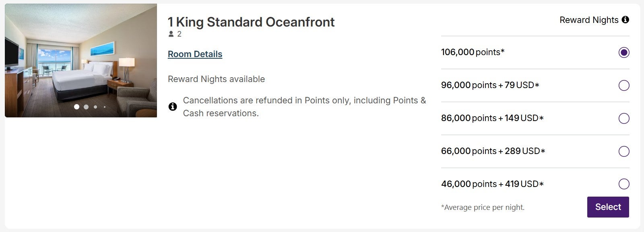Select the 86,000 points + 149 USD option
The image size is (644, 232).
(x=624, y=119)
